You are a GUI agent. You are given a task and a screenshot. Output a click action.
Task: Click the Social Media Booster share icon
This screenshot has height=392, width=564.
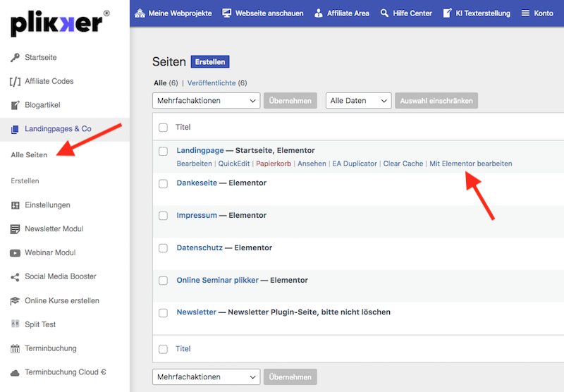click(15, 277)
